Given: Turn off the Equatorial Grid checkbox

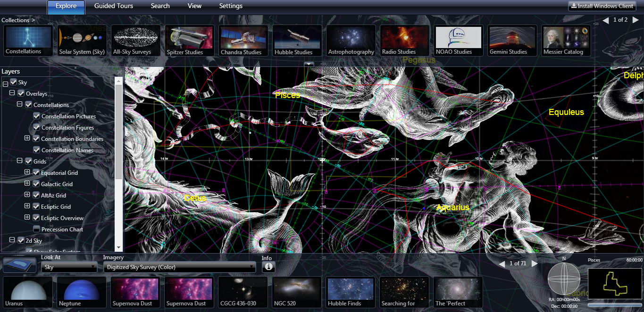Looking at the screenshot, I should pyautogui.click(x=36, y=172).
